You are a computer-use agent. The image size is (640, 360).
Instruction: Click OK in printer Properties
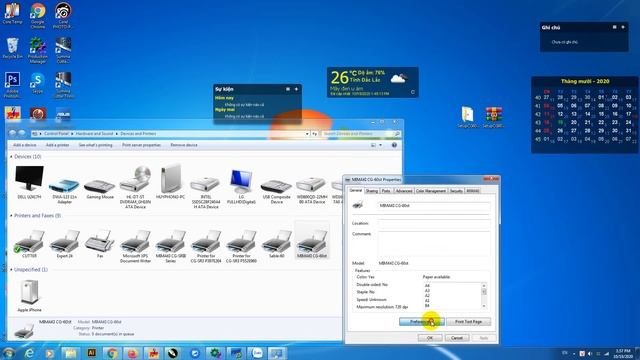click(x=430, y=338)
